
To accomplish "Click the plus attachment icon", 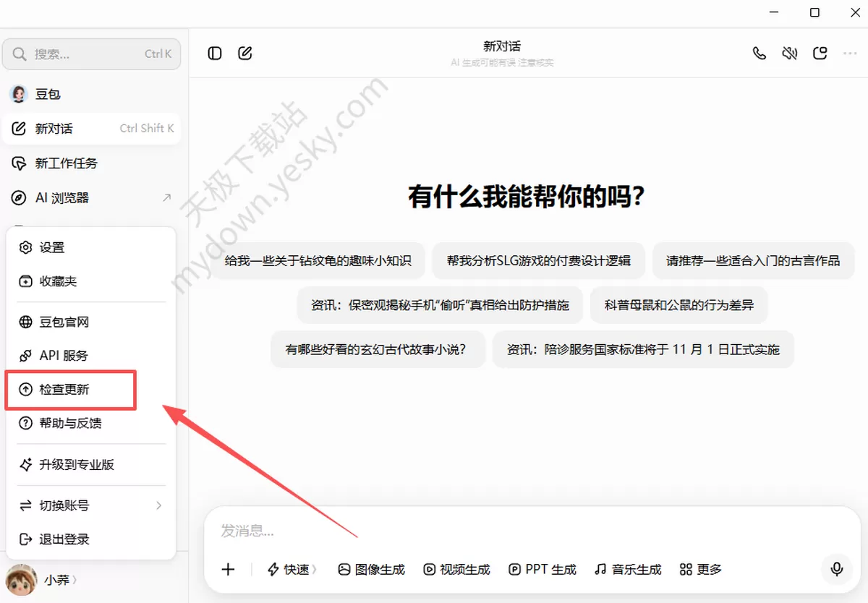I will point(228,570).
